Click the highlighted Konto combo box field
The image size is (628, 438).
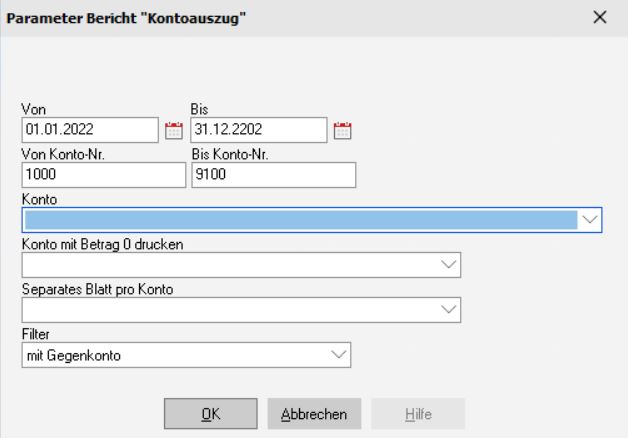298,220
